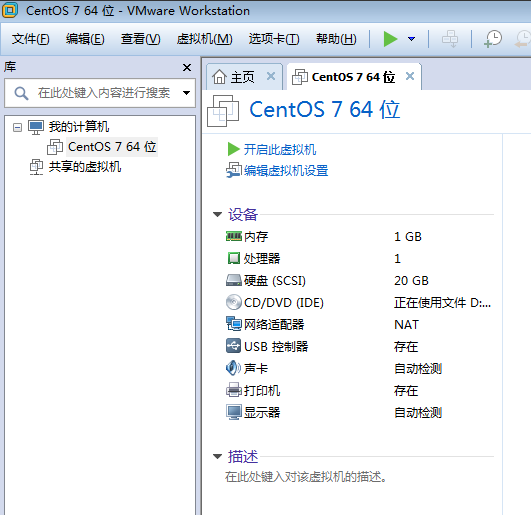Open the network adapter 网络适配器 entry

[x=265, y=324]
